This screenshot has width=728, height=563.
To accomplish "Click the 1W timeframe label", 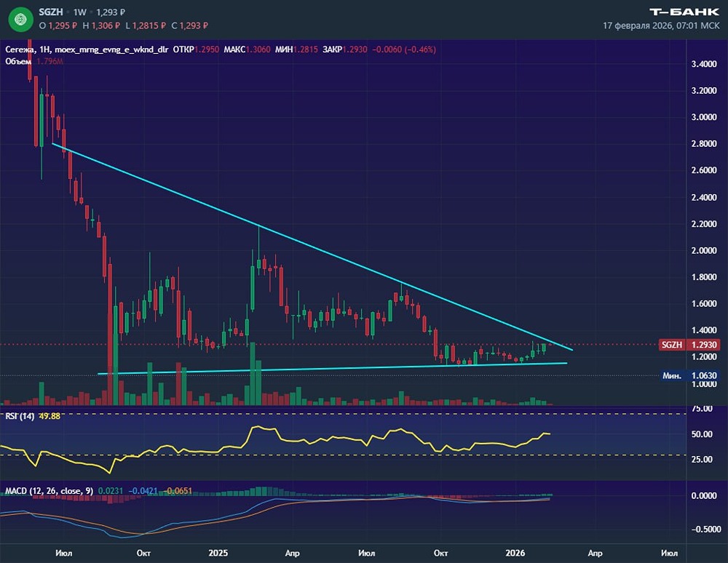I will point(80,12).
